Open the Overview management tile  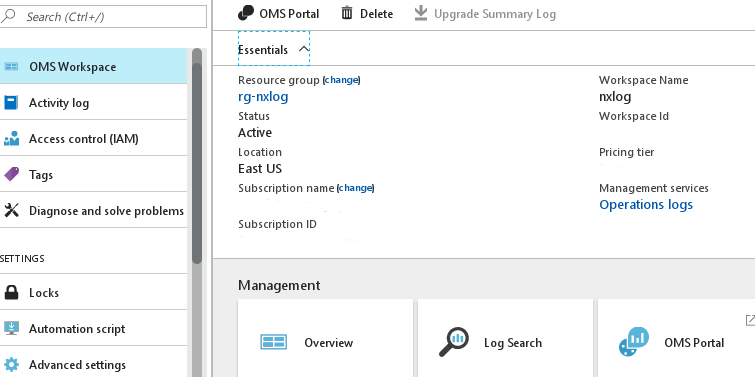(325, 338)
